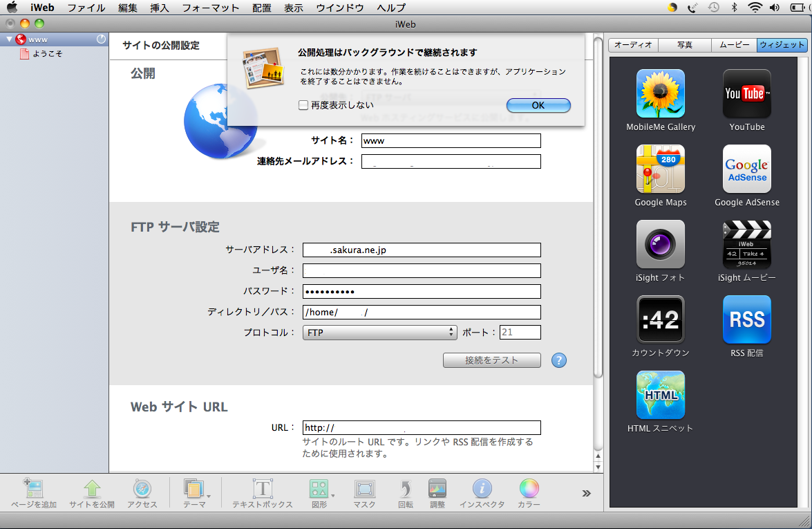Click サイトを公開 toolbar icon
812x529 pixels.
coord(92,490)
